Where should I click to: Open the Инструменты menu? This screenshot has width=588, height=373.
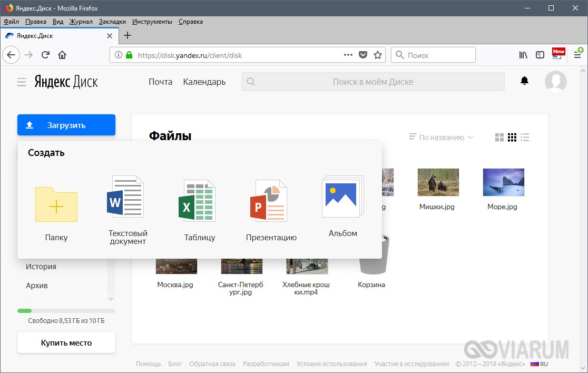coord(152,22)
